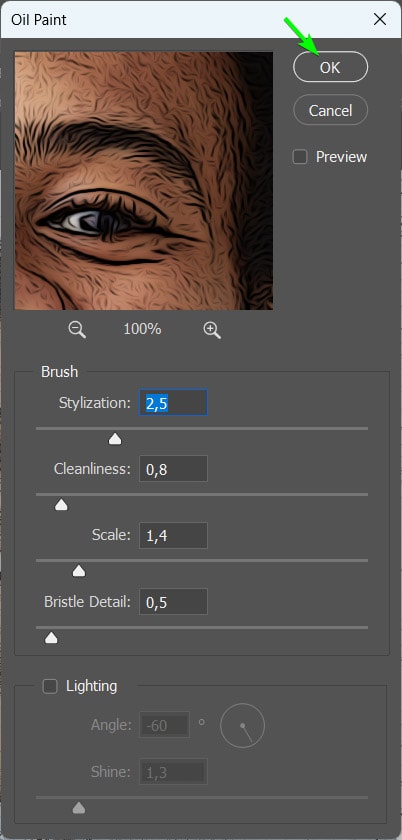Click the Angle value field
This screenshot has height=840, width=402.
(165, 725)
